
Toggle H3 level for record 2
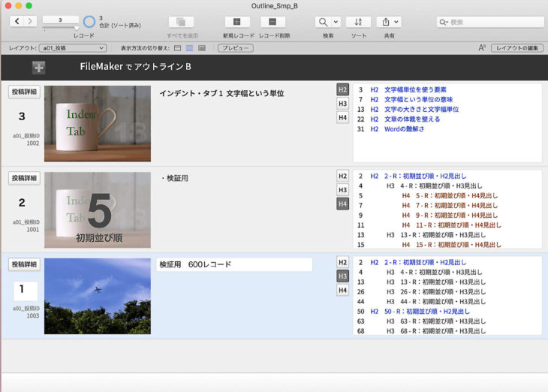[342, 190]
